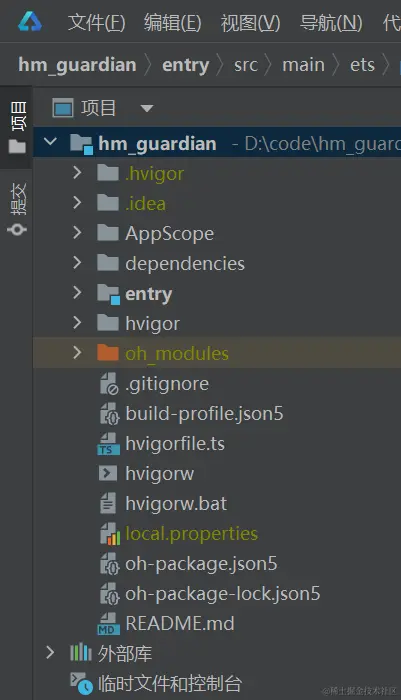Click the README.md markdown file icon
Image resolution: width=401 pixels, height=700 pixels.
pos(108,624)
